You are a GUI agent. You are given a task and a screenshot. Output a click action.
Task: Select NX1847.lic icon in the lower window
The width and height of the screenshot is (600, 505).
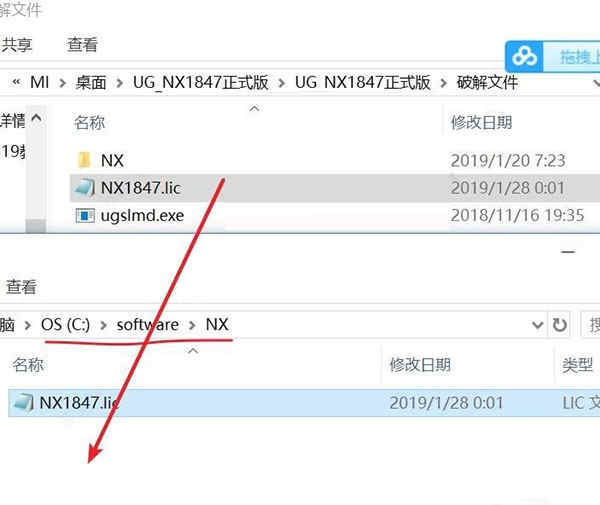tap(23, 403)
